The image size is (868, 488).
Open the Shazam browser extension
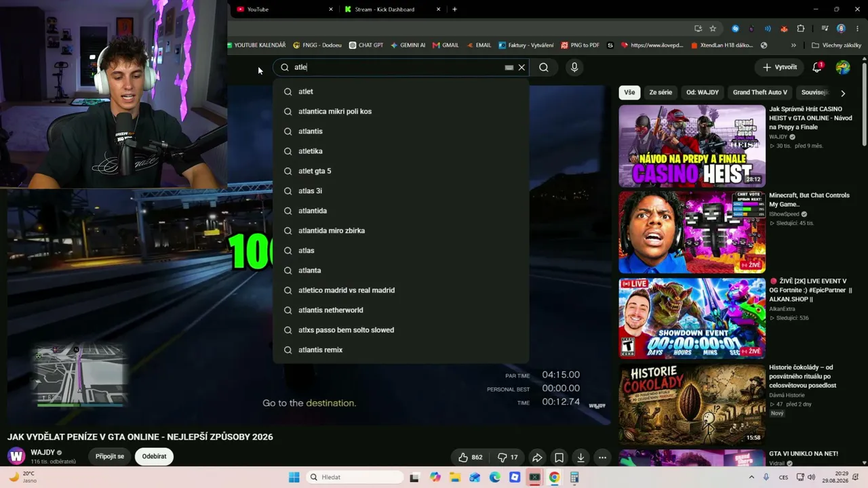pos(736,28)
